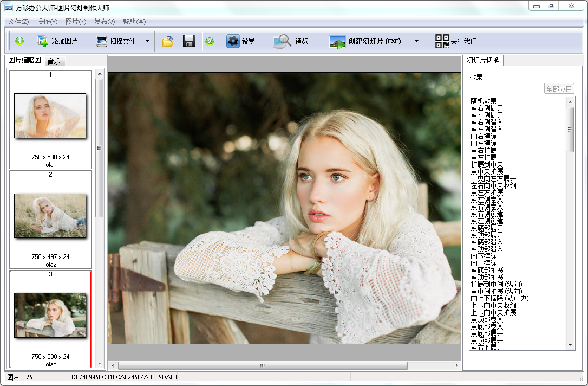This screenshot has width=588, height=386.
Task: Click the Add Picture (添加图片) icon
Action: click(x=43, y=41)
